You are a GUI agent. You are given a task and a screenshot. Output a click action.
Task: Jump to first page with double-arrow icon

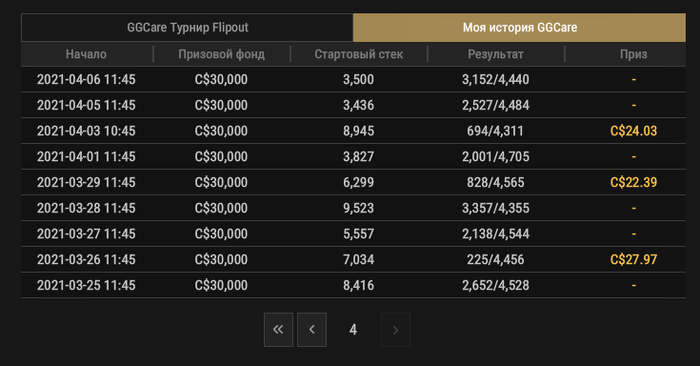pos(278,330)
